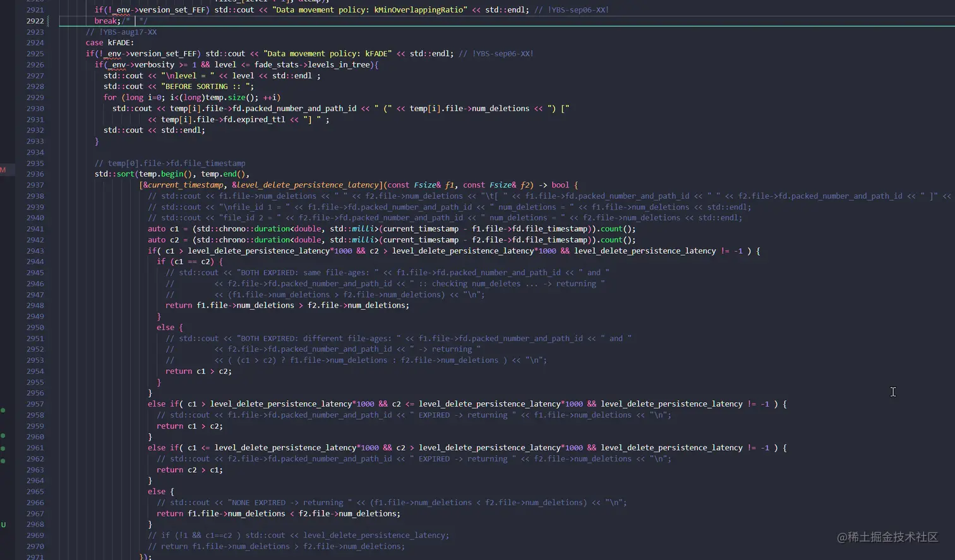Click the '&current_timestamp' lambda capture
The image size is (955, 560).
pos(183,185)
